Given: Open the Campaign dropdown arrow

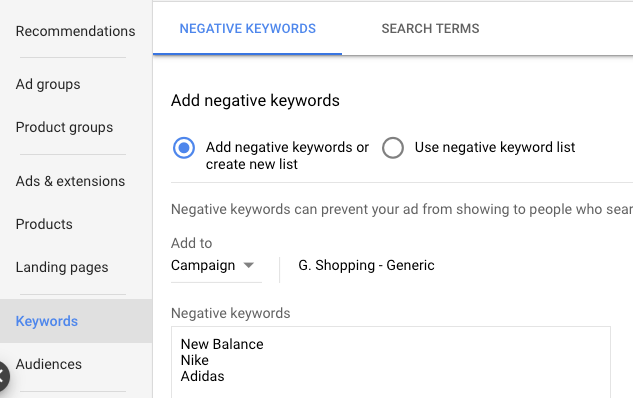Looking at the screenshot, I should [x=249, y=265].
